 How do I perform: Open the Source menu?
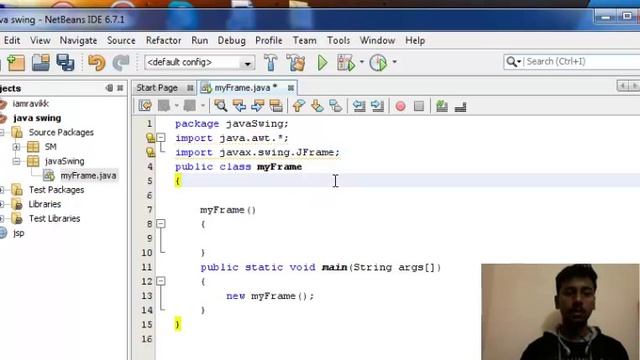(121, 40)
